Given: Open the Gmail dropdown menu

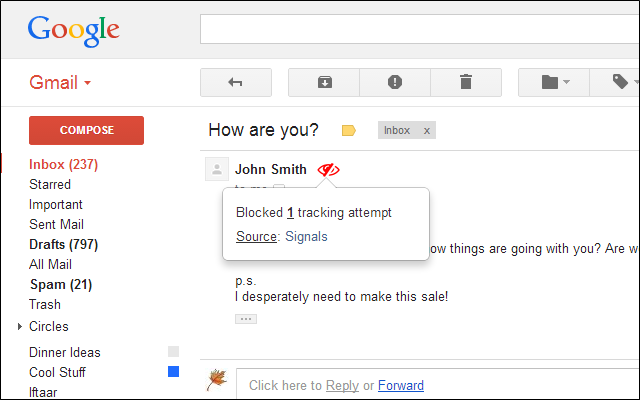Looking at the screenshot, I should coord(60,82).
